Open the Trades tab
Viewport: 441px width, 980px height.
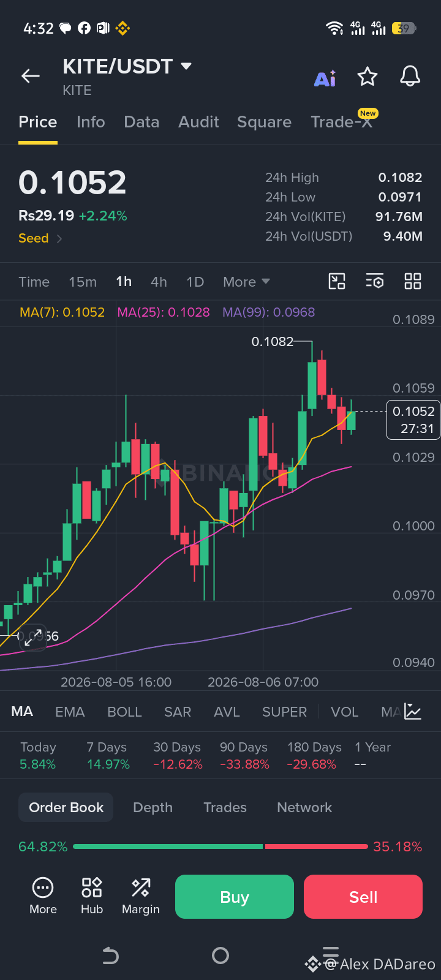tap(225, 807)
